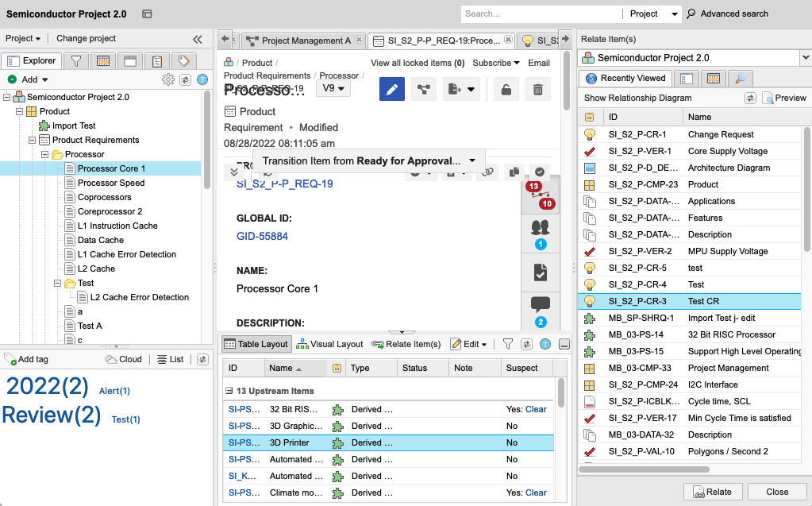Open the Add dropdown menu
The height and width of the screenshot is (506, 812).
(x=35, y=79)
